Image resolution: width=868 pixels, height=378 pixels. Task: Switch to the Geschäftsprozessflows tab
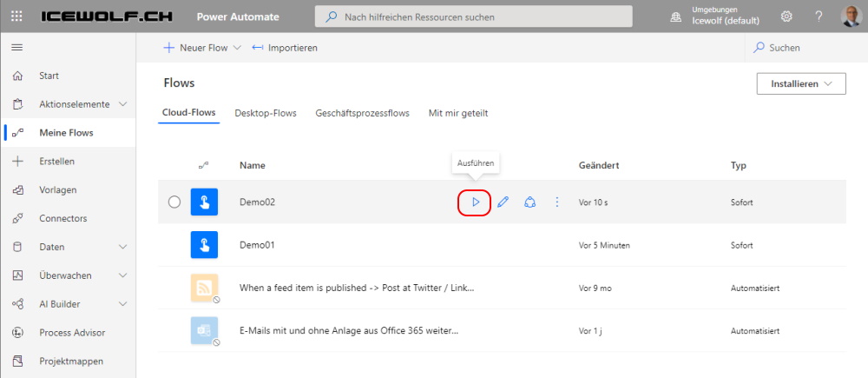[363, 113]
